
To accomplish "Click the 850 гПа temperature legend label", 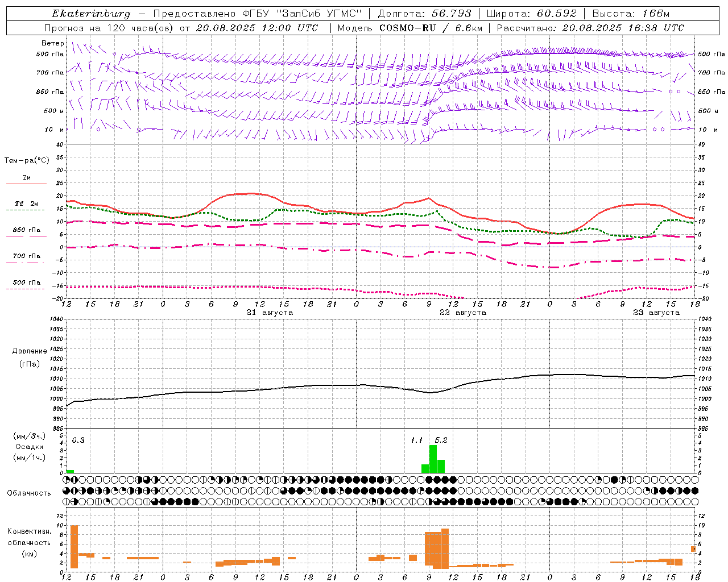I will (26, 230).
